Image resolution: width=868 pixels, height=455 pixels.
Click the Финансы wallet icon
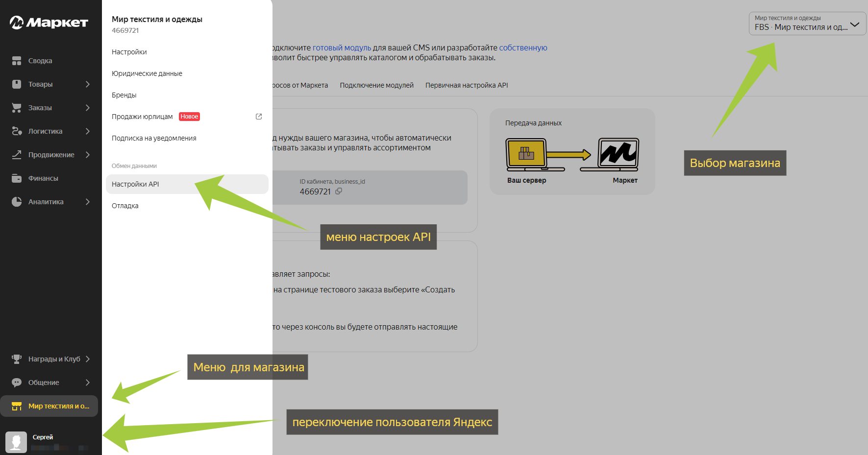point(17,178)
